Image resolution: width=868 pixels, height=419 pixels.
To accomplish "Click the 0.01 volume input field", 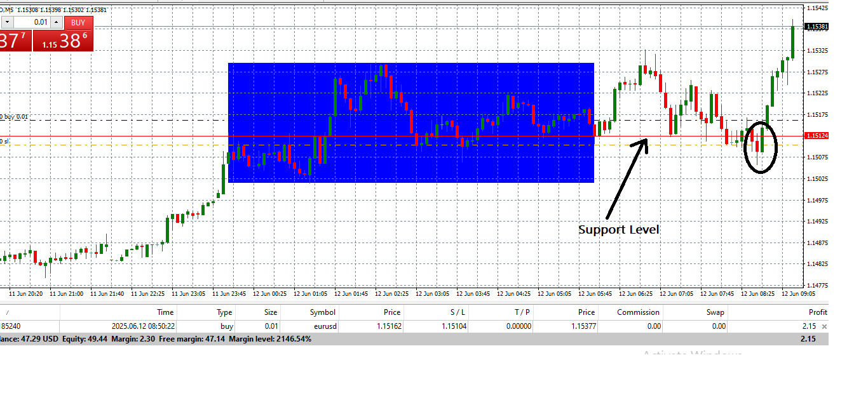I will click(32, 22).
